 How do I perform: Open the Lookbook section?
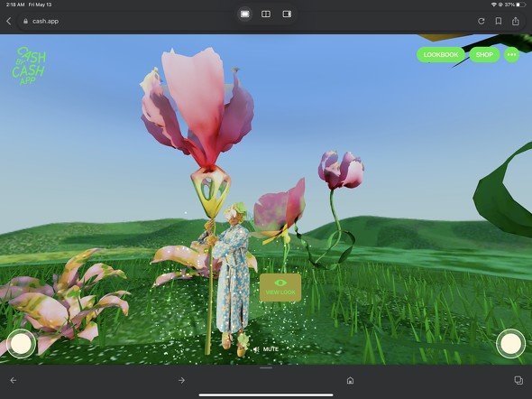coord(440,55)
